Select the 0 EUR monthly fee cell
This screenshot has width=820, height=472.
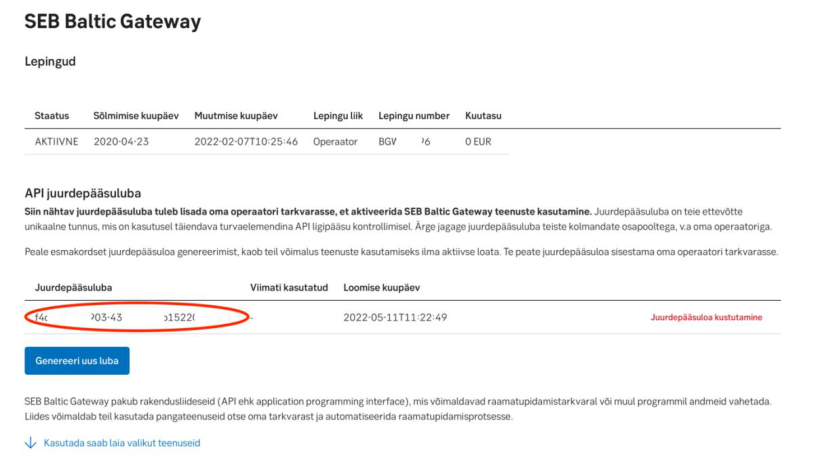[x=478, y=142]
